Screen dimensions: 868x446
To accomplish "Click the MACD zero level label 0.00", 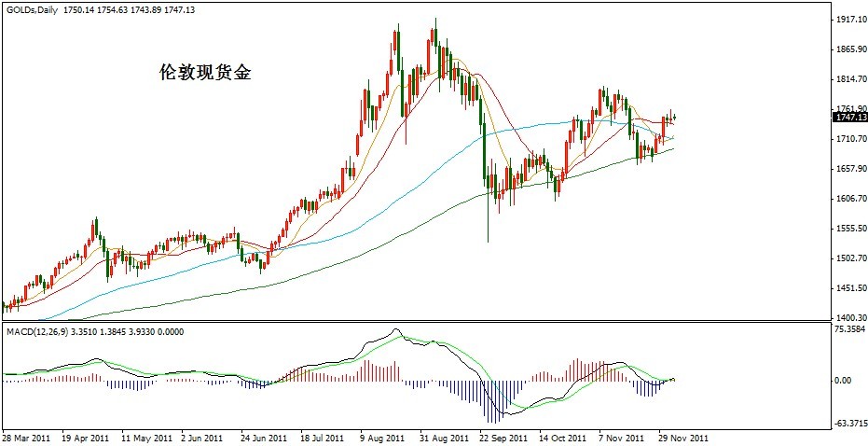I will (844, 381).
